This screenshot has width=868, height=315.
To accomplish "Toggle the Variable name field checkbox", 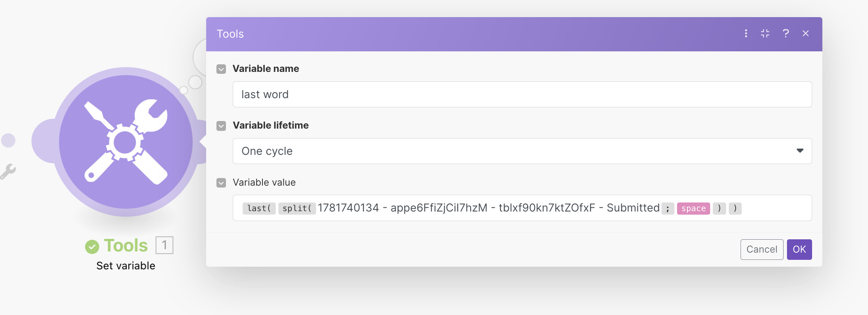I will (x=221, y=69).
